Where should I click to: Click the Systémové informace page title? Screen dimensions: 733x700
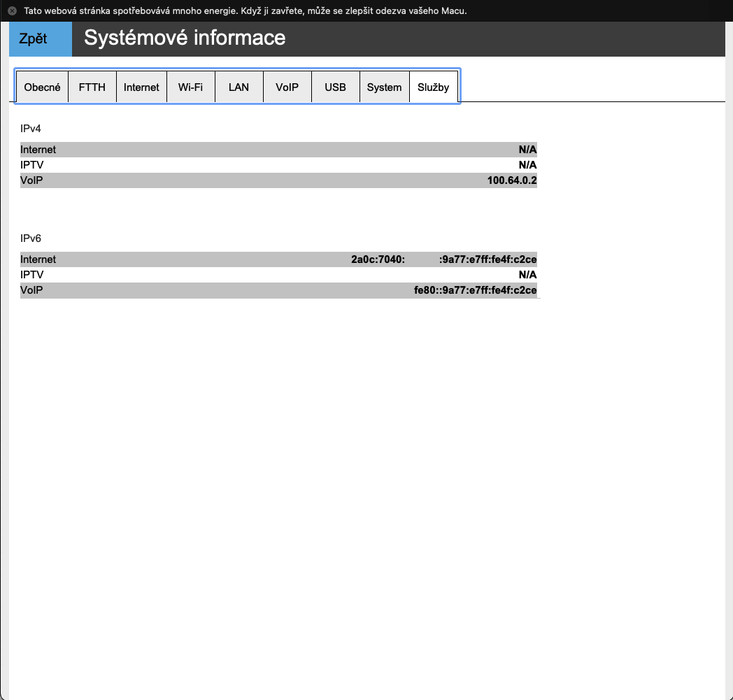[185, 38]
